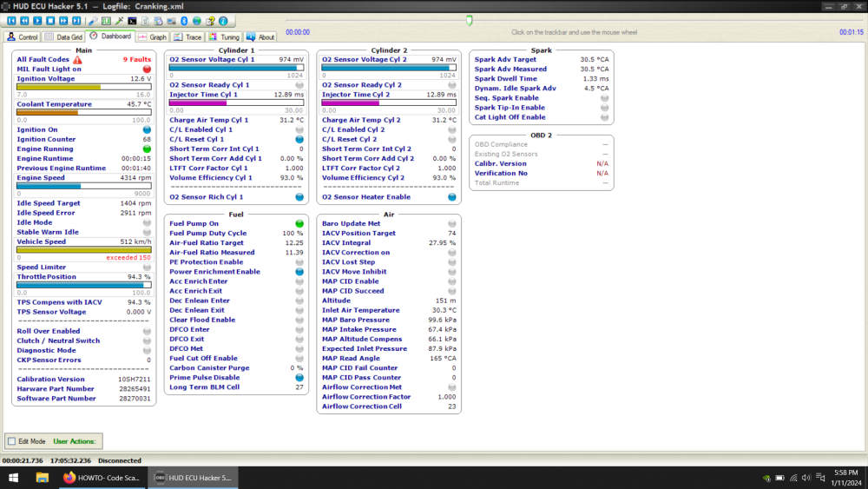Click the fault warning triangle icon
Image resolution: width=868 pixels, height=489 pixels.
tap(77, 60)
